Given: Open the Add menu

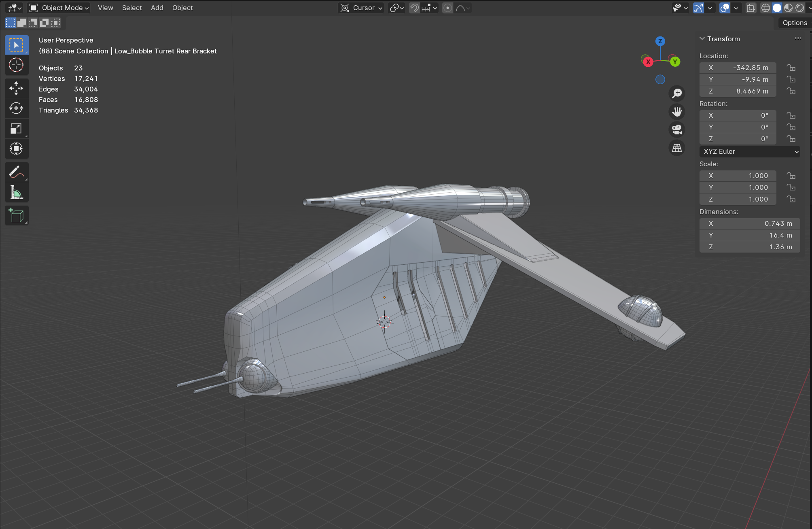Looking at the screenshot, I should pos(157,8).
